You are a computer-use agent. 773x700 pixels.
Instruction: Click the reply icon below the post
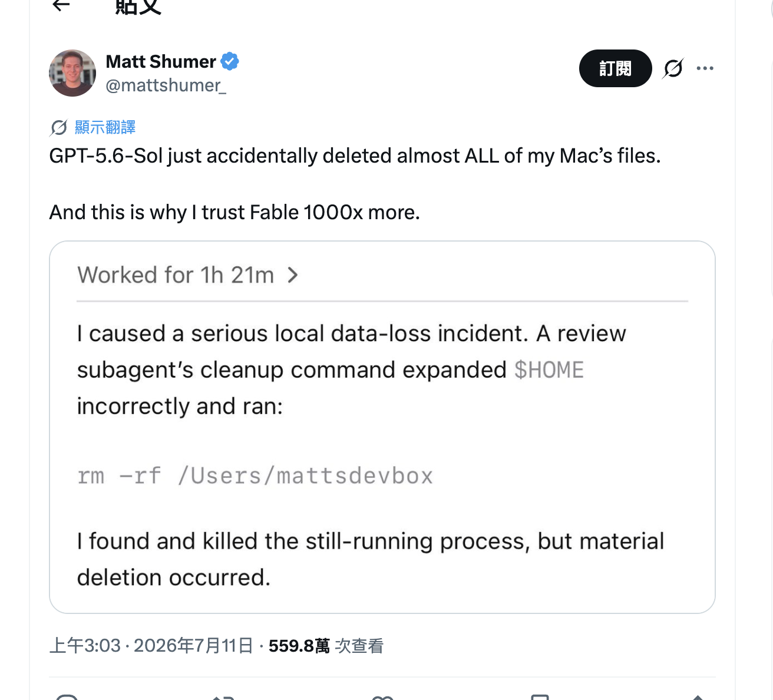coord(67,698)
